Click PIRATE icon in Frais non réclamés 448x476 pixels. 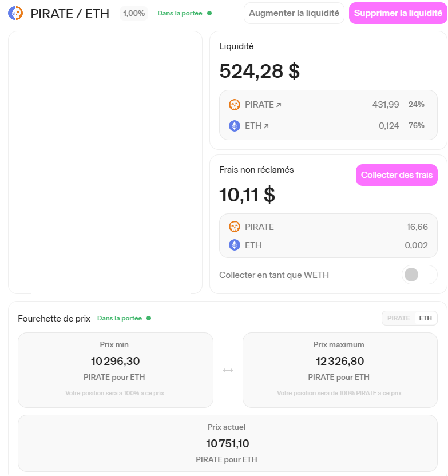tap(235, 227)
